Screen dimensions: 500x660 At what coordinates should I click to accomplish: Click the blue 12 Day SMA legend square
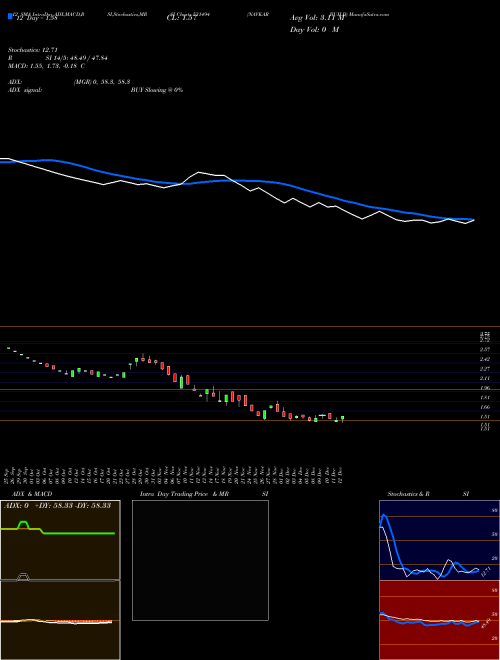pyautogui.click(x=10, y=16)
